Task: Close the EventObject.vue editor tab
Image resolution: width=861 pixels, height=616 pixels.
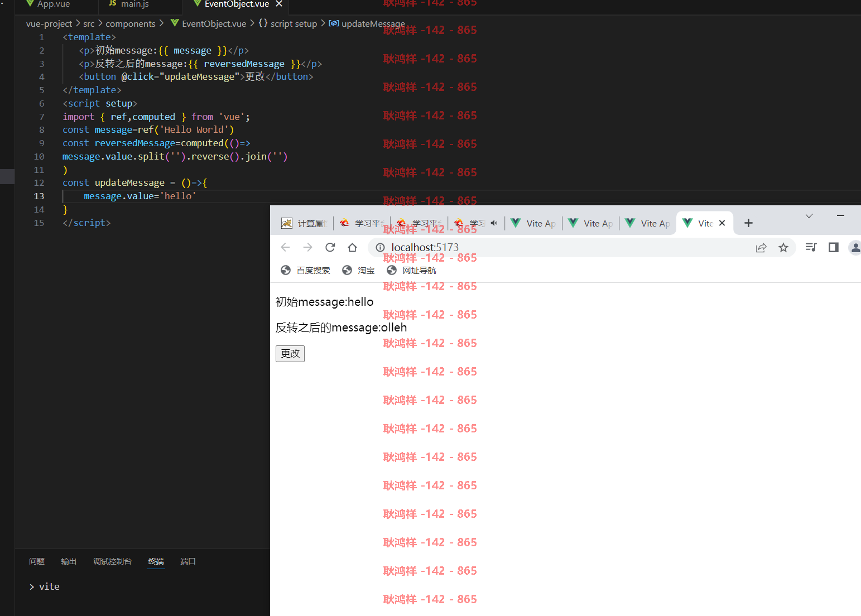Action: [x=279, y=4]
